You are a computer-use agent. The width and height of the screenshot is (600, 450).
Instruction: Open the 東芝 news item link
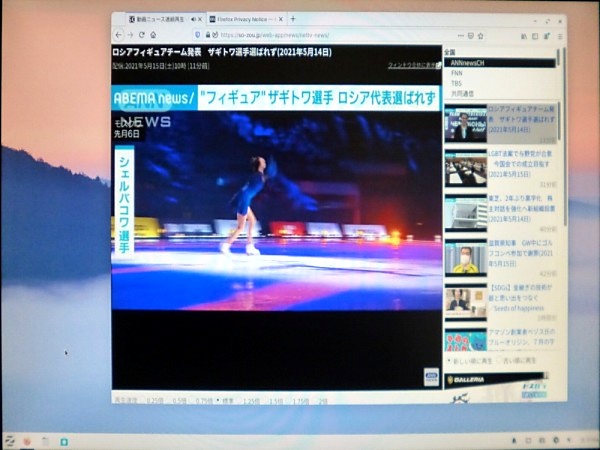pos(521,209)
